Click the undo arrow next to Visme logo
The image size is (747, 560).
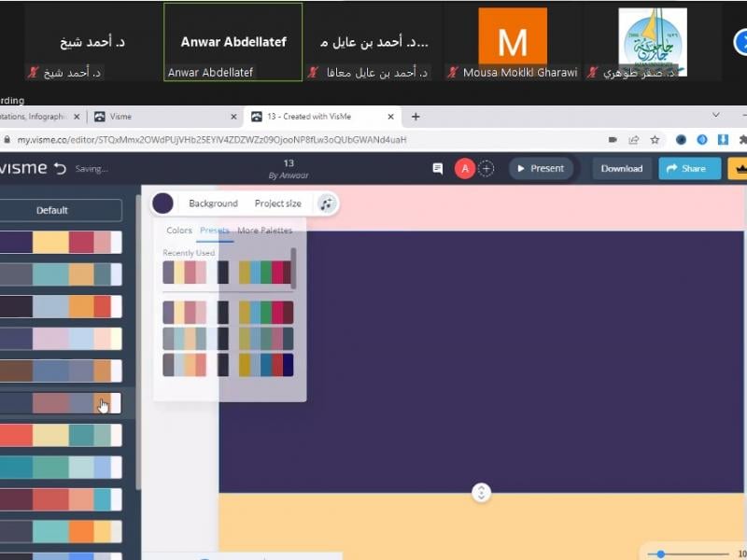(x=61, y=169)
